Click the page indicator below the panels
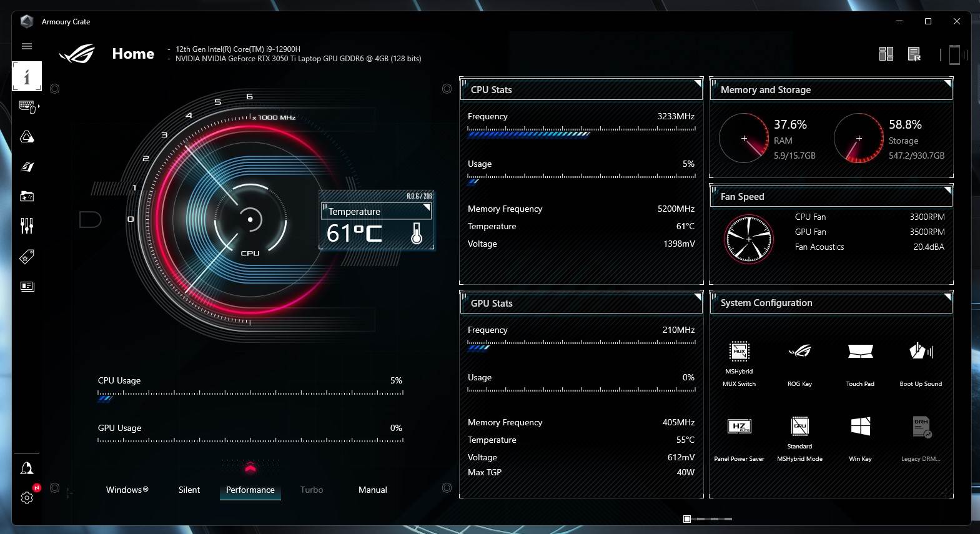Image resolution: width=980 pixels, height=534 pixels. point(687,519)
